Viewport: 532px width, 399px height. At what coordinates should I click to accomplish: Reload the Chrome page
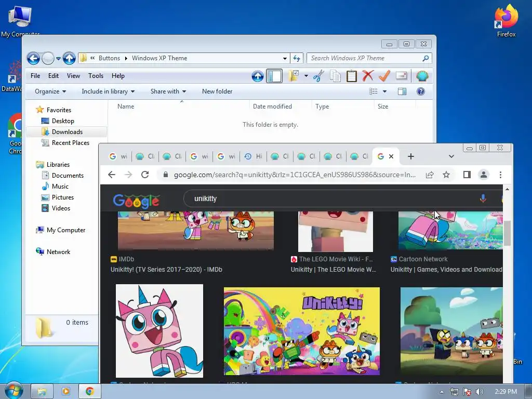[x=145, y=175]
